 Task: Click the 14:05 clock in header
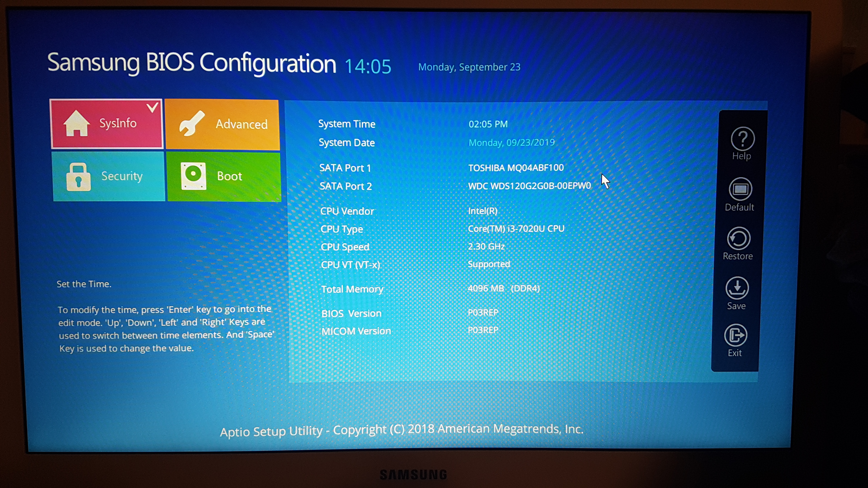pos(368,66)
